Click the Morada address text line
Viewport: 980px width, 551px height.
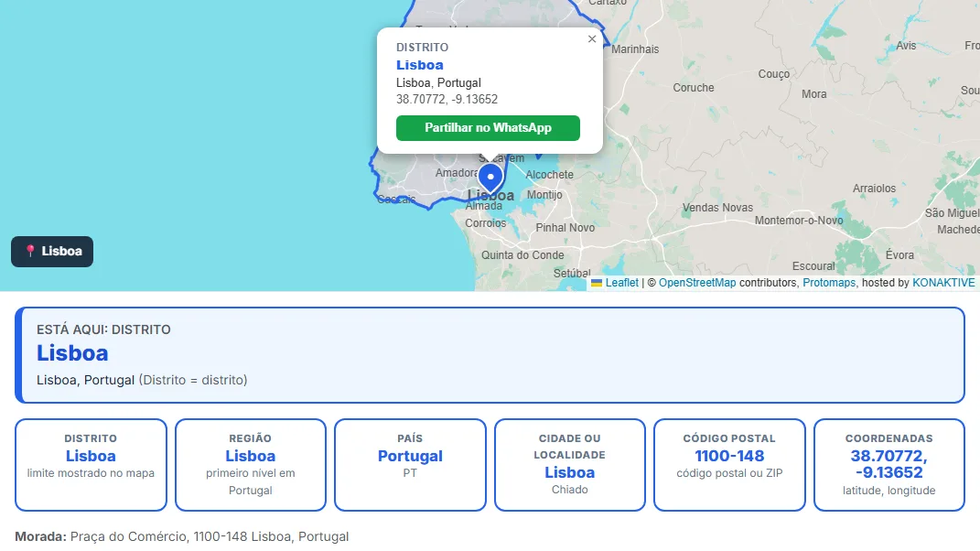[x=182, y=536]
